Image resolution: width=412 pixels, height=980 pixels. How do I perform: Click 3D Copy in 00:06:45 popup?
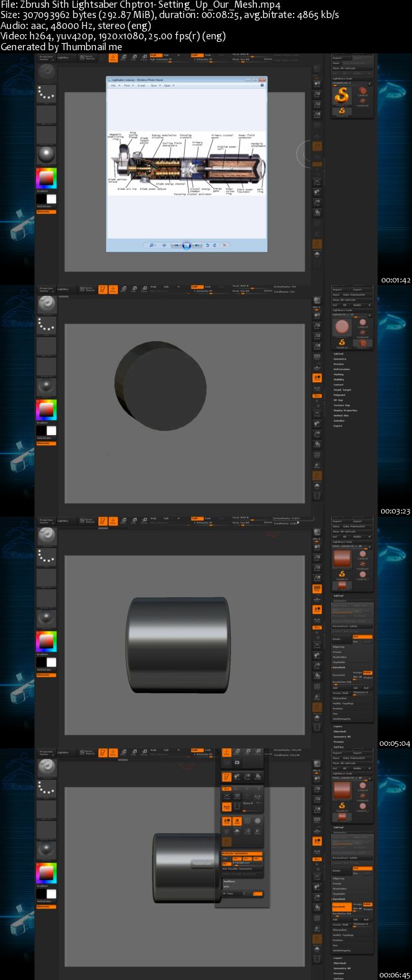(232, 894)
